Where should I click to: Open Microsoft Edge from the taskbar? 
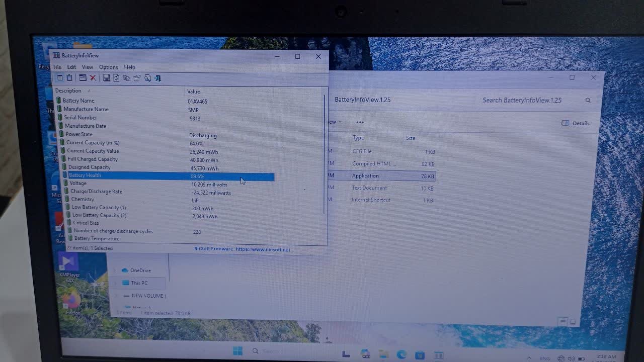coord(401,354)
